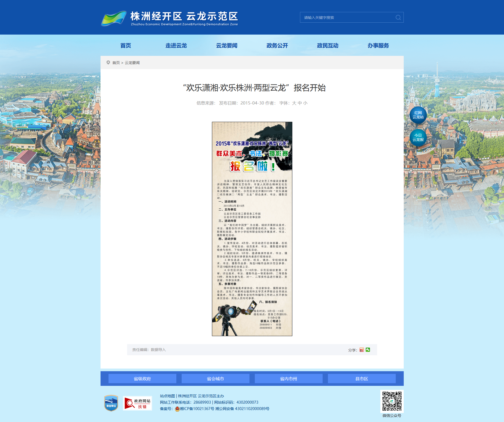
Task: Click the WeChat QR code image
Action: [392, 401]
